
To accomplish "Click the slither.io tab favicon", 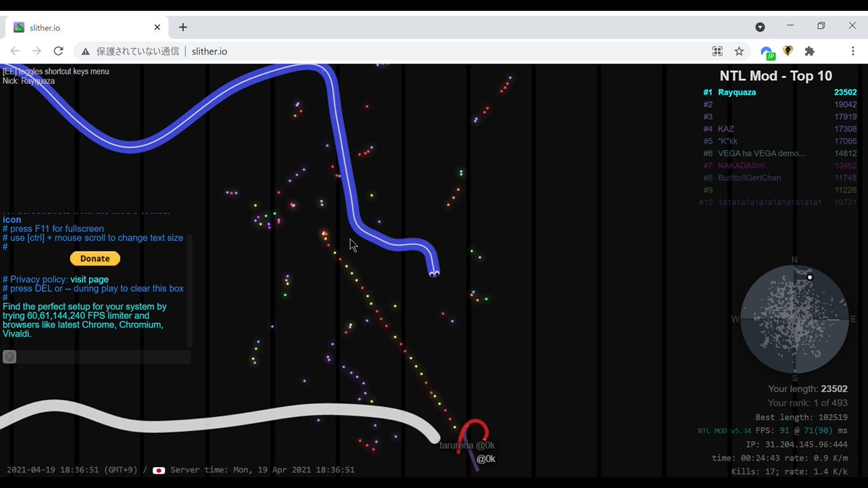I will [19, 27].
